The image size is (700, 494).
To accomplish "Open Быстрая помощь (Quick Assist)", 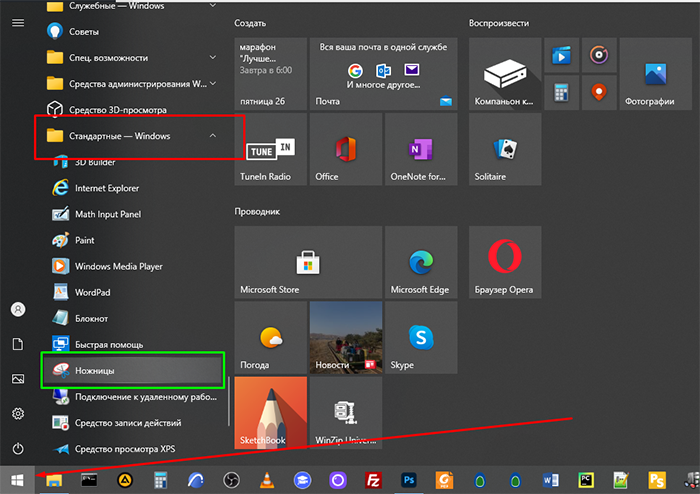I will [x=133, y=344].
